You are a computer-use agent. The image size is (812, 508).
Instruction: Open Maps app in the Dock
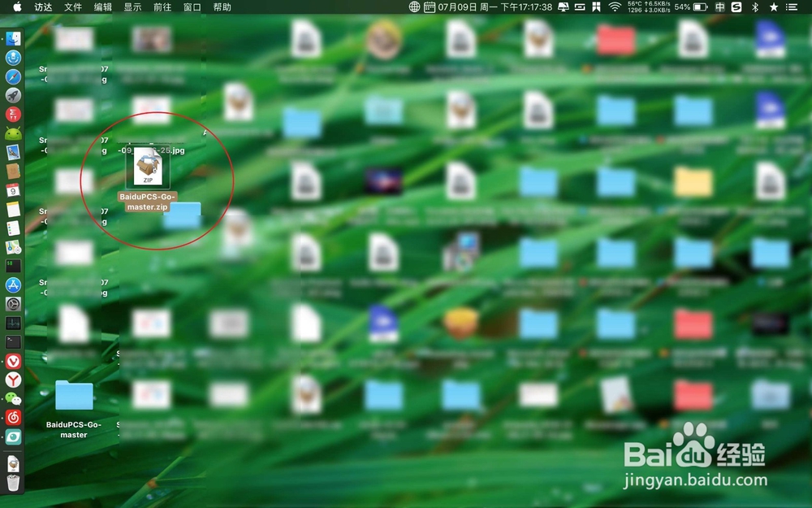pos(13,247)
